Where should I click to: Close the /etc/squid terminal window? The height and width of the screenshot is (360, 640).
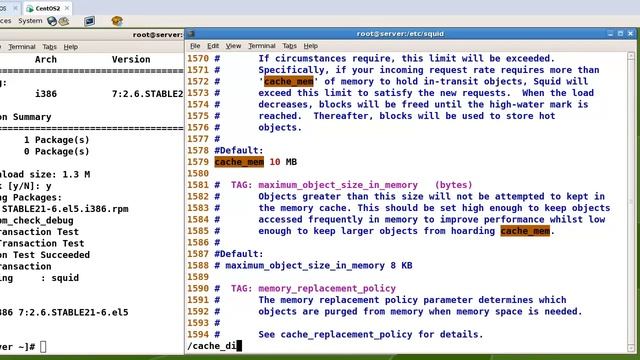tap(630, 34)
